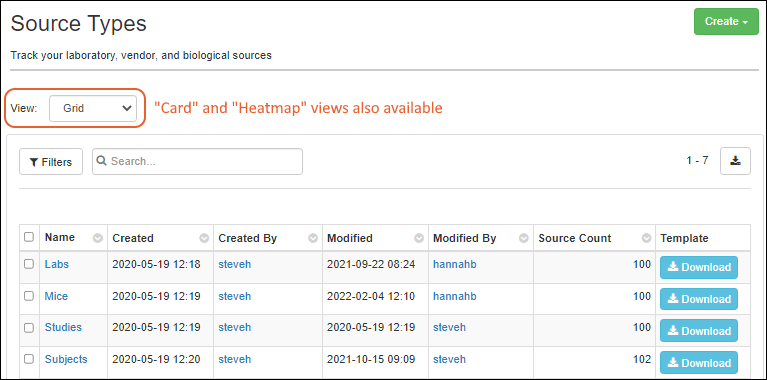Image resolution: width=767 pixels, height=380 pixels.
Task: Click the export download icon near 1 - 7
Action: tap(735, 161)
